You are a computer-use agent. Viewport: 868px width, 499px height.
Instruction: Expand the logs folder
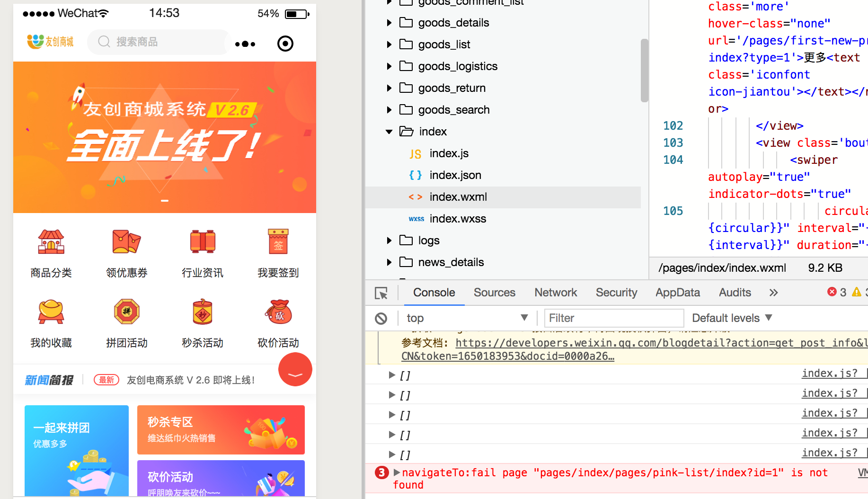point(389,241)
